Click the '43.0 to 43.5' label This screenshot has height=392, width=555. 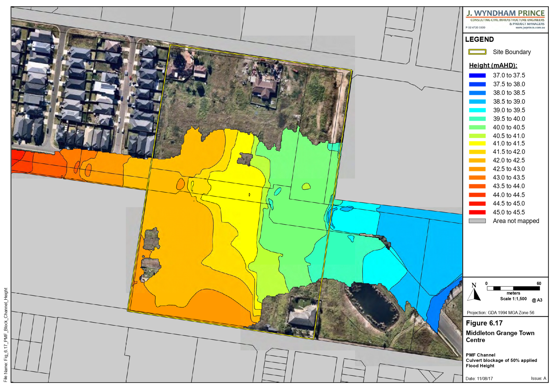click(509, 178)
